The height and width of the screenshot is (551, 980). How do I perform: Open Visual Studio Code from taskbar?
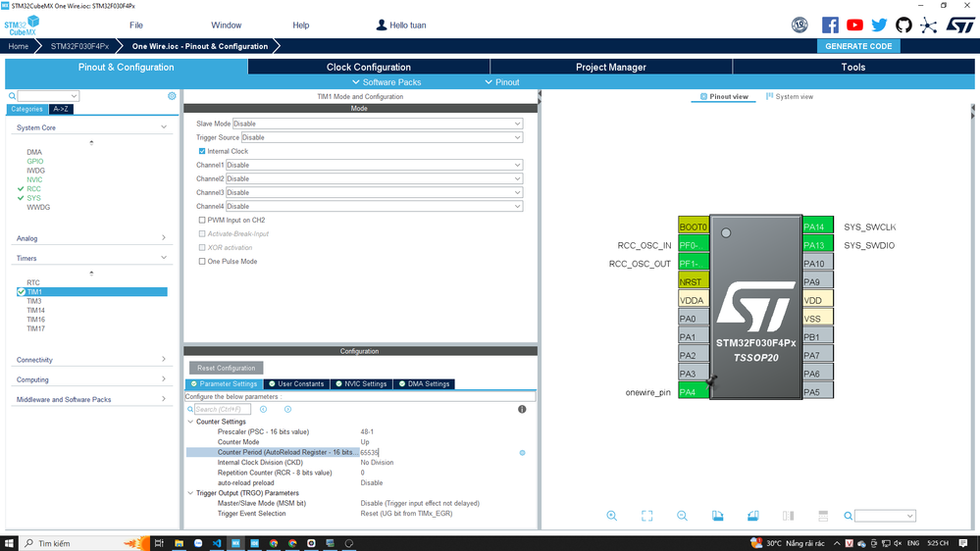(x=216, y=543)
